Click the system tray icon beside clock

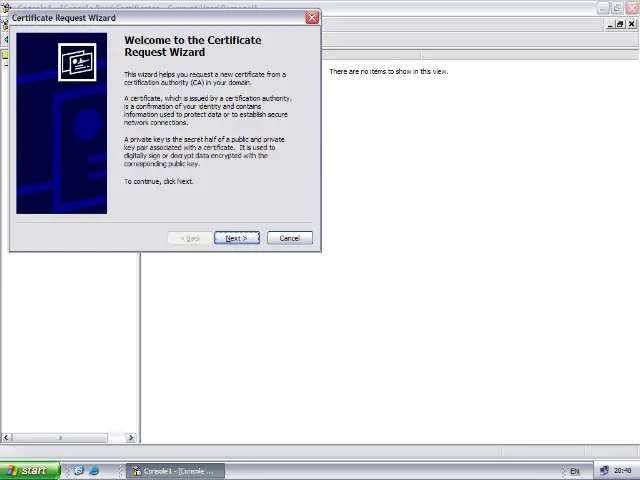click(604, 471)
